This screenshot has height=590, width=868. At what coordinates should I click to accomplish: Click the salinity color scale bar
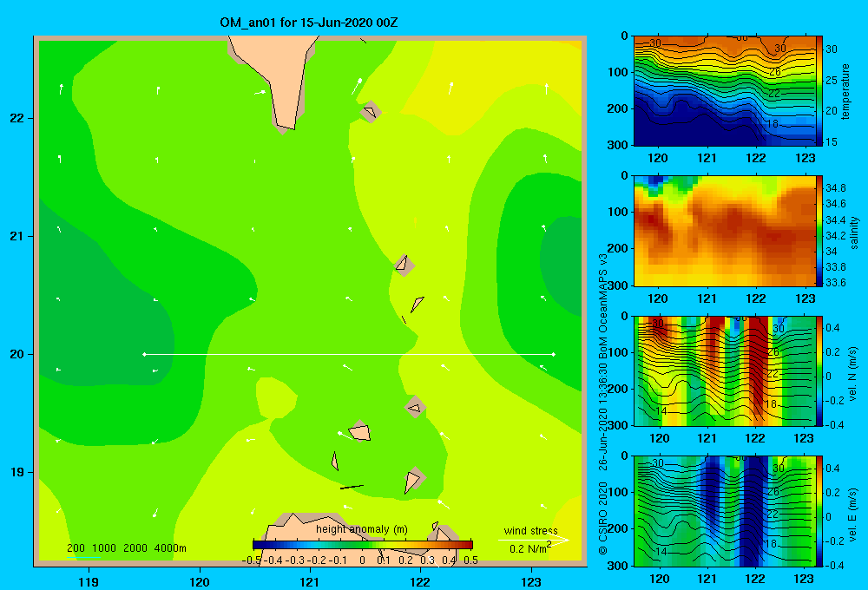tap(819, 231)
